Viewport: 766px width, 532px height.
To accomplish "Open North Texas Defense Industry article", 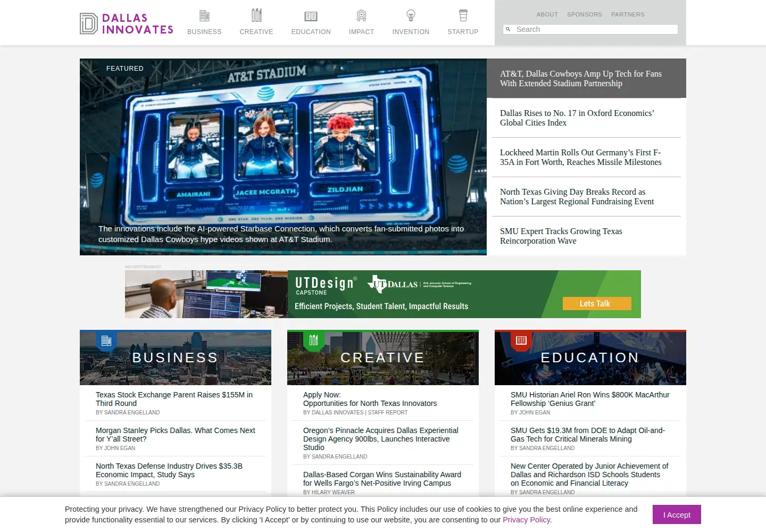I will coord(169,470).
